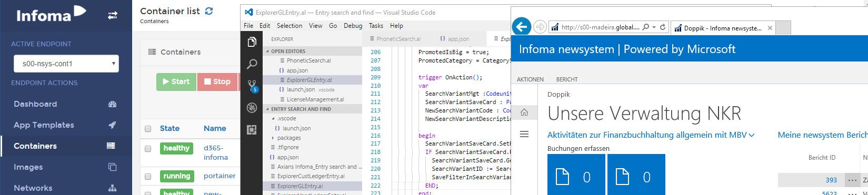Screen dimensions: 868x195
Task: Open the Tasks menu in VS Code
Action: (376, 25)
